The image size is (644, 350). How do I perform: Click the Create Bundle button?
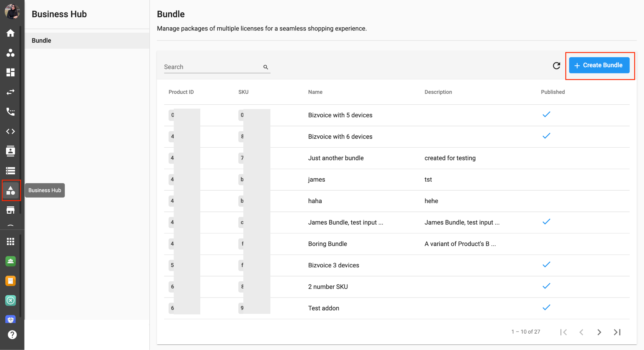(599, 65)
